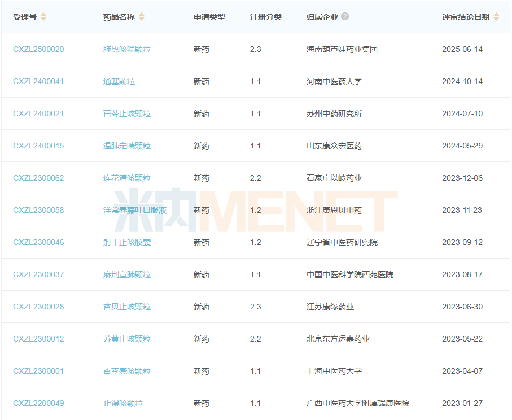The height and width of the screenshot is (420, 512).
Task: Select company cell 石家庄以岭药业
Action: pos(334,178)
